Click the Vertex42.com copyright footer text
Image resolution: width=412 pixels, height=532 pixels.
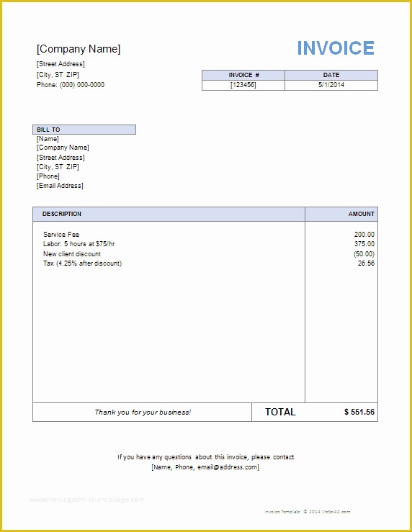[307, 512]
